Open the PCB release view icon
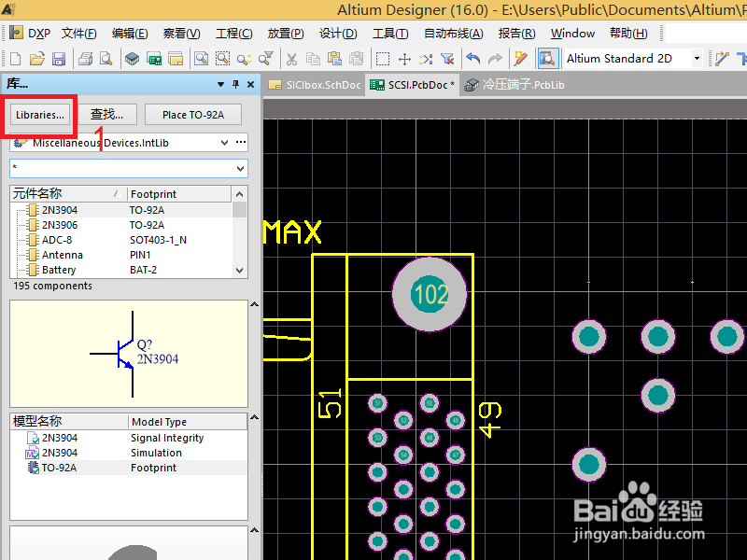This screenshot has height=560, width=747. [154, 59]
